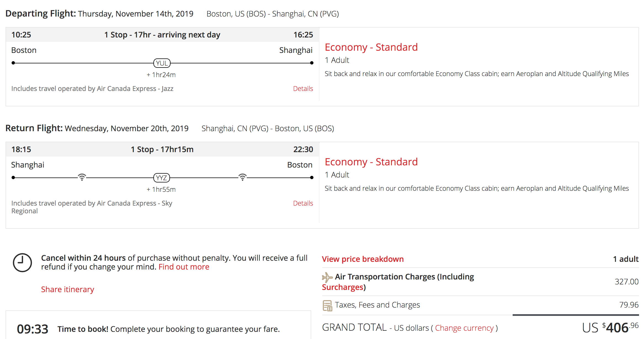The width and height of the screenshot is (644, 339).
Task: Click Wi-Fi icon on Shanghai to YYZ leg
Action: [x=82, y=177]
